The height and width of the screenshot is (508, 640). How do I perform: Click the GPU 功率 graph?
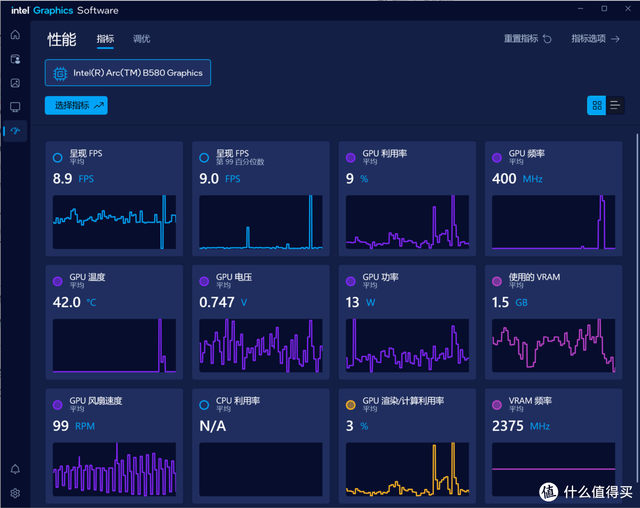pos(407,345)
